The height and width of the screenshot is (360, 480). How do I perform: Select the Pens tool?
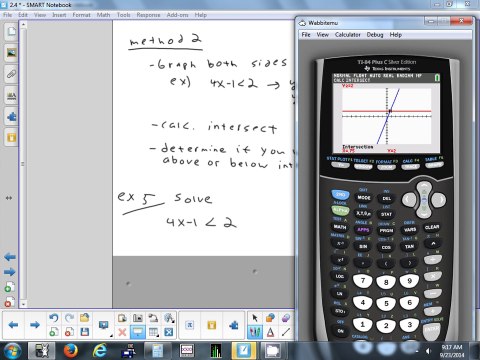click(255, 332)
